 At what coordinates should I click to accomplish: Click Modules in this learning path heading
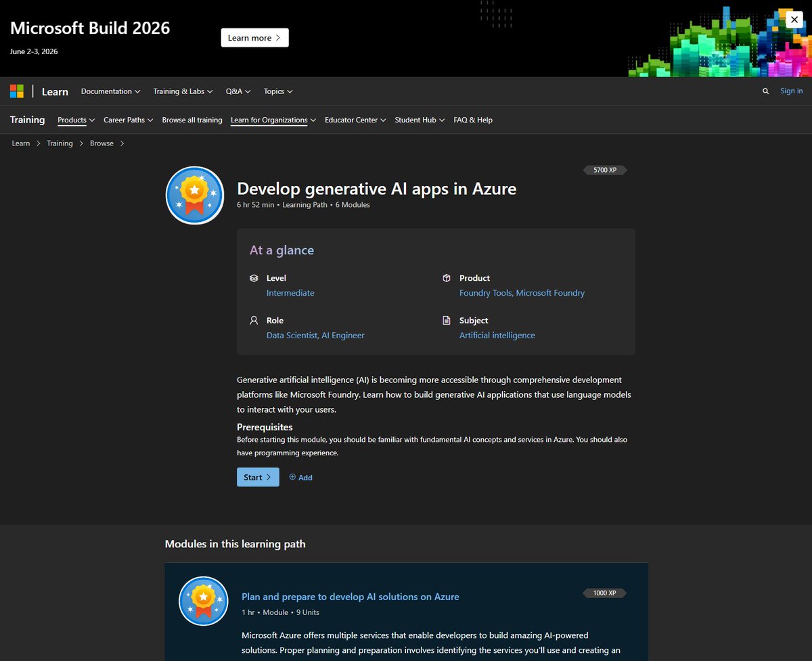(235, 544)
